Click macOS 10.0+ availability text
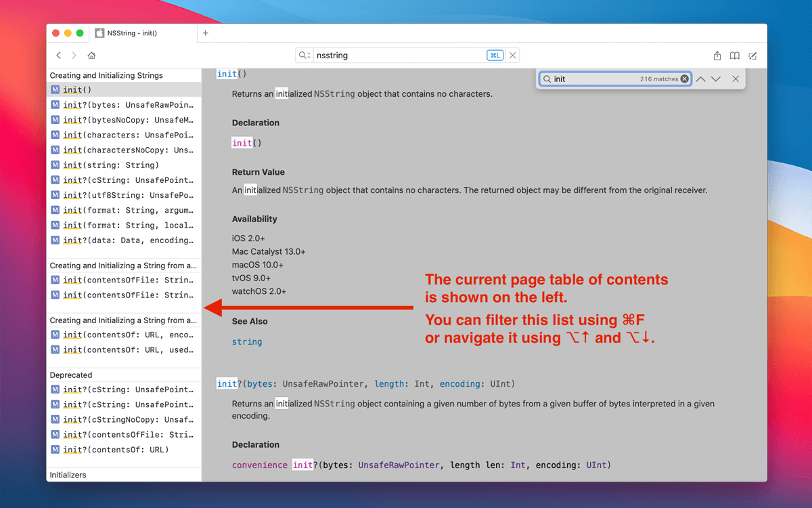The image size is (812, 508). click(258, 265)
